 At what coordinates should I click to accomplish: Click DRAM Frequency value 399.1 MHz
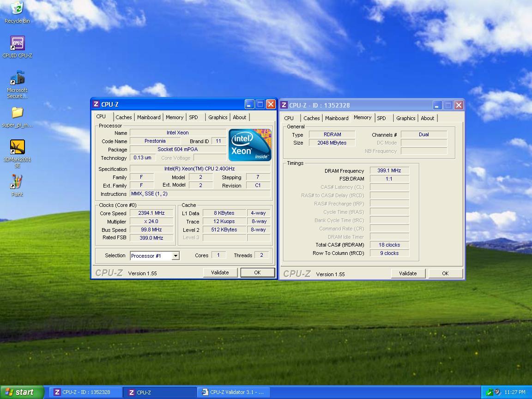(389, 170)
